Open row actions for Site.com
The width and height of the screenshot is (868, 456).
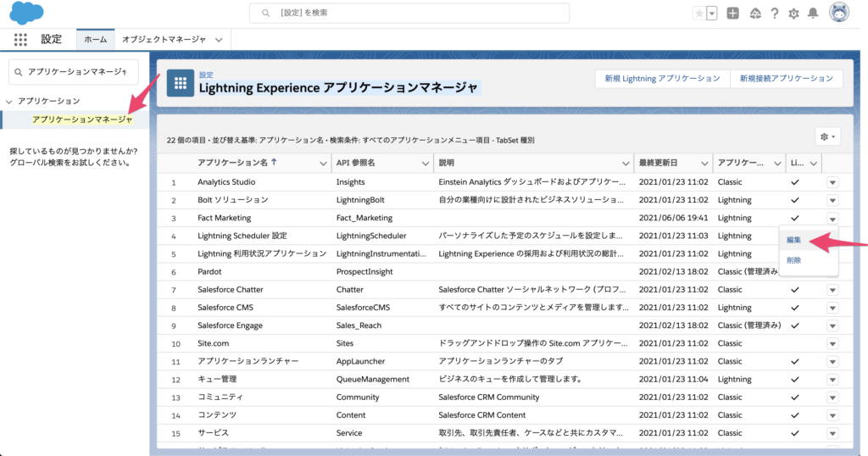(x=832, y=343)
